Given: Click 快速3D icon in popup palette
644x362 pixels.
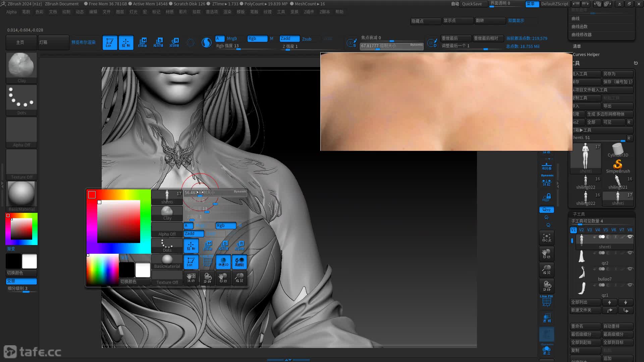Looking at the screenshot, I should coord(223,262).
